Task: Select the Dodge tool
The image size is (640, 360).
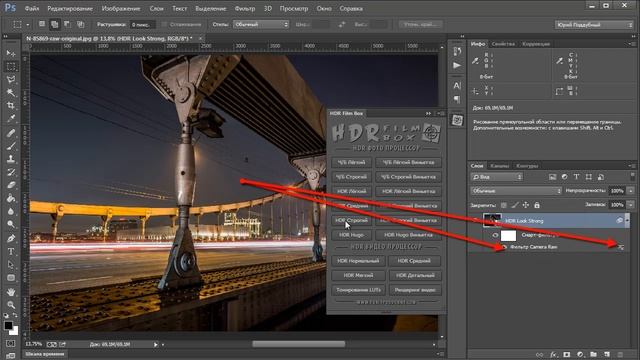Action: coord(11,224)
